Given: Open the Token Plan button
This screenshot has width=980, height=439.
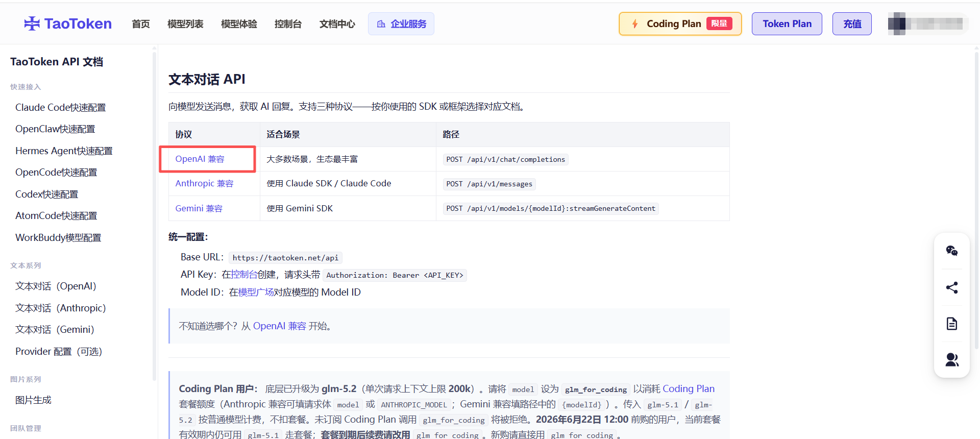Looking at the screenshot, I should [x=787, y=24].
